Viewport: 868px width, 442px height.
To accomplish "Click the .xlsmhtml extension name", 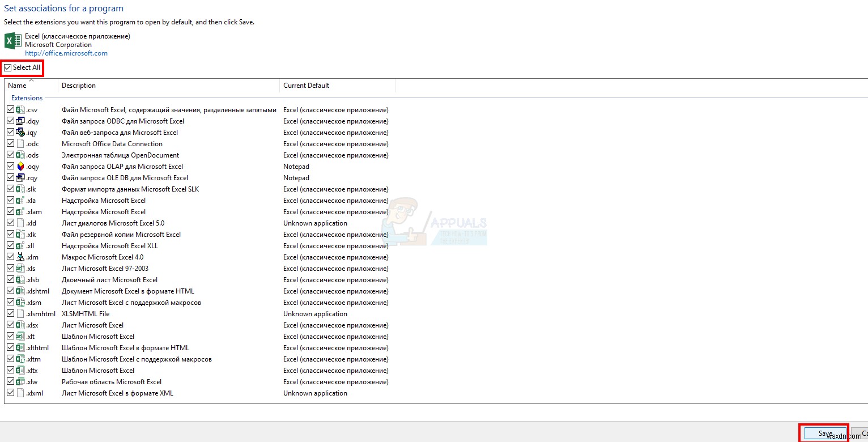I will point(41,314).
